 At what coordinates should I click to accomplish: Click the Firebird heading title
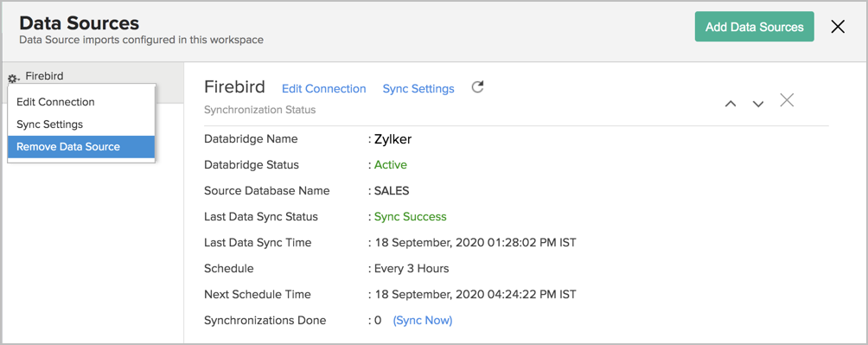pyautogui.click(x=234, y=87)
